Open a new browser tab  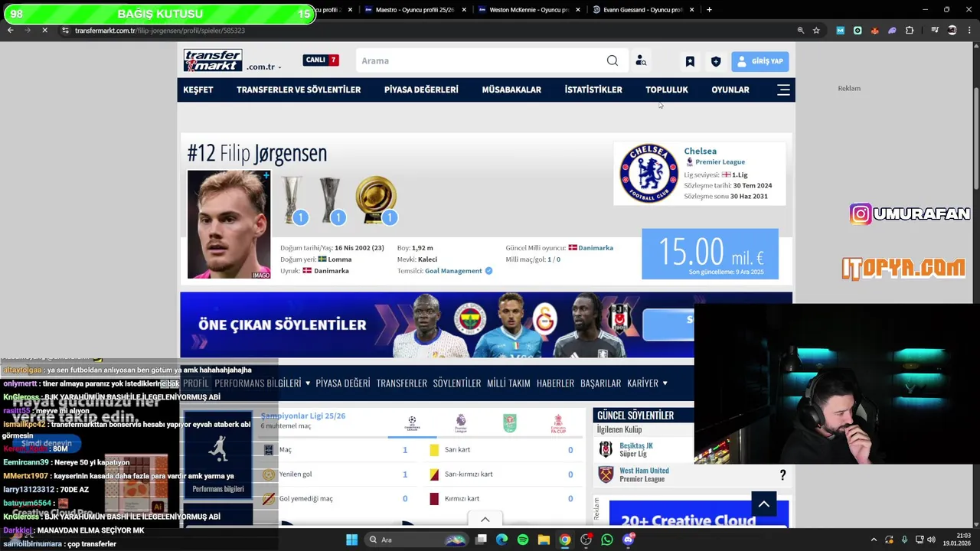point(709,10)
